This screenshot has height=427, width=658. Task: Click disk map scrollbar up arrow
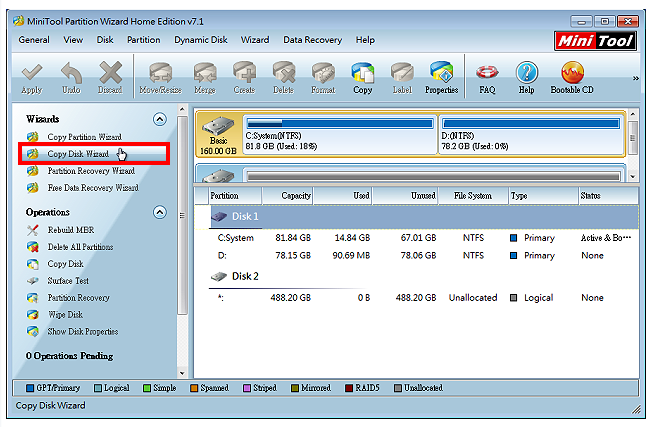point(633,114)
